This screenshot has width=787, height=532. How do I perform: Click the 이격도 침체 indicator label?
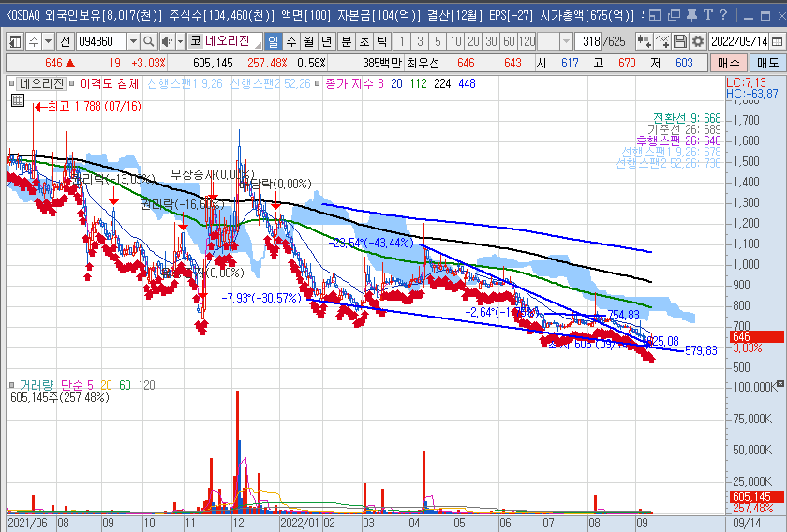(109, 83)
